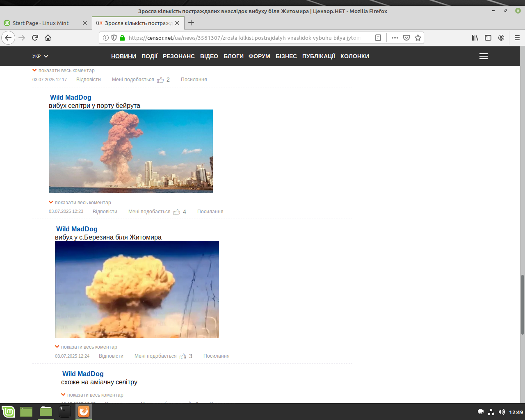Screen dimensions: 525x420
Task: Open the Firefox home page icon
Action: [x=48, y=38]
